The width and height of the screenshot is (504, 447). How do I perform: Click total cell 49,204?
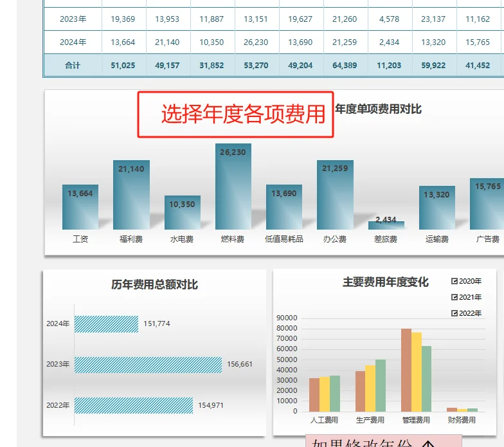[300, 66]
